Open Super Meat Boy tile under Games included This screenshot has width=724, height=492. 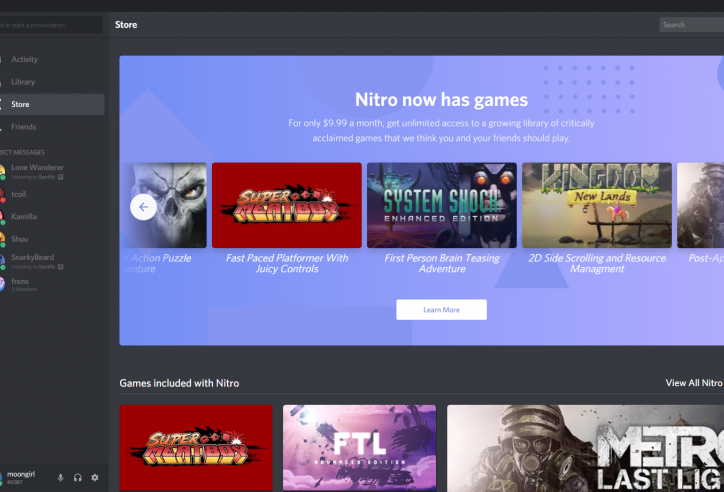click(x=196, y=448)
